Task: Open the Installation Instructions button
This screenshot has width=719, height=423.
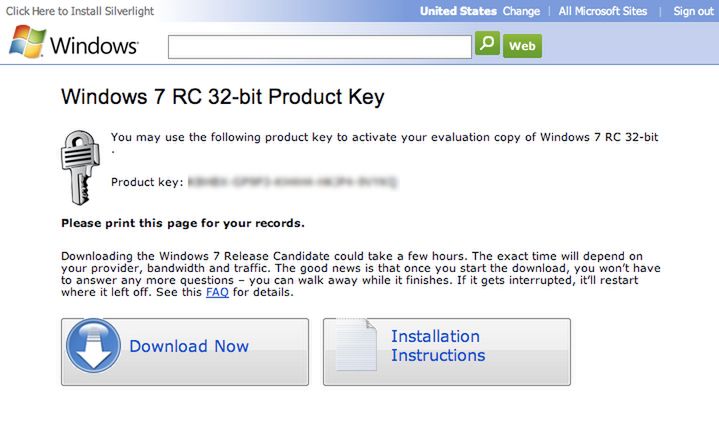Action: (447, 352)
